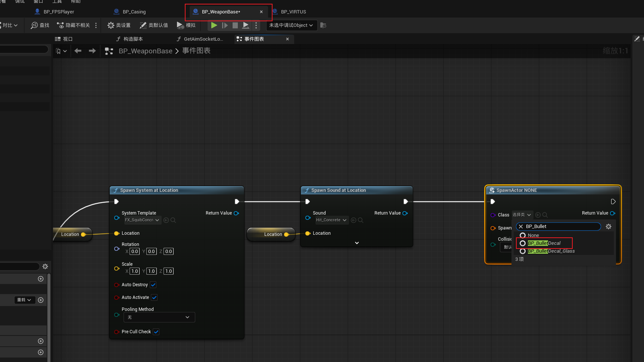Open 类设置 class settings
This screenshot has height=362, width=644.
point(119,25)
